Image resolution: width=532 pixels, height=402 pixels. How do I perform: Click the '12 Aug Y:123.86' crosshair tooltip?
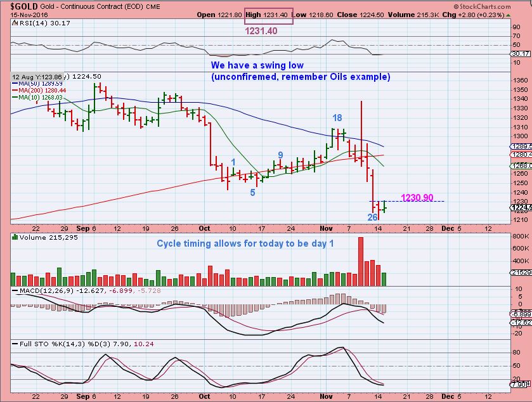tap(37, 77)
